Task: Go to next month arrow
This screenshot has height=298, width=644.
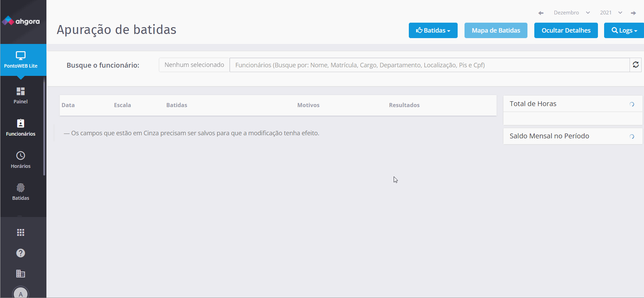Action: pyautogui.click(x=633, y=13)
